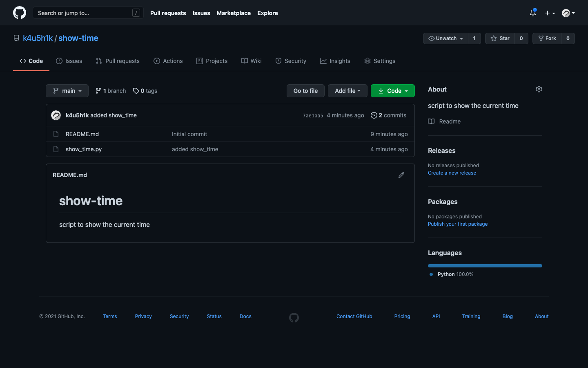Click the slash shortcut key in search

(x=136, y=13)
